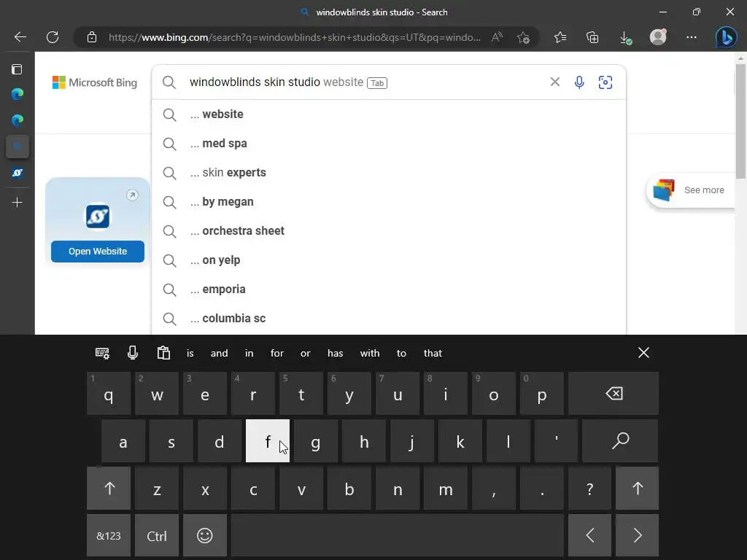Tap the keyboard search key
747x560 pixels.
click(x=620, y=441)
